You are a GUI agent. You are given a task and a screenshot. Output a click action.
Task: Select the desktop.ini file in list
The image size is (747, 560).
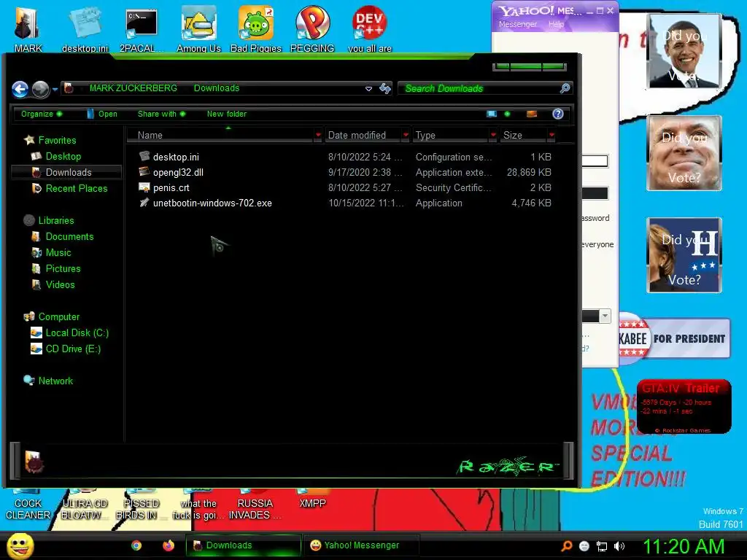176,157
